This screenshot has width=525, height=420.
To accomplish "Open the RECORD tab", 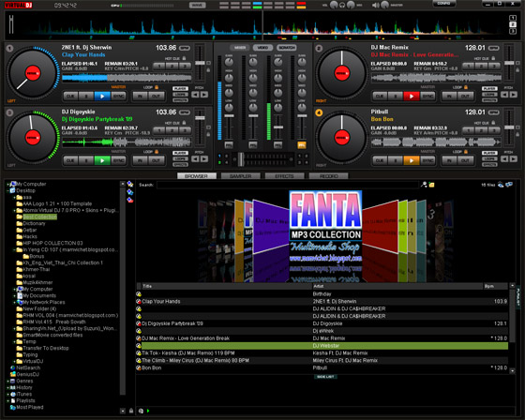I will [329, 176].
